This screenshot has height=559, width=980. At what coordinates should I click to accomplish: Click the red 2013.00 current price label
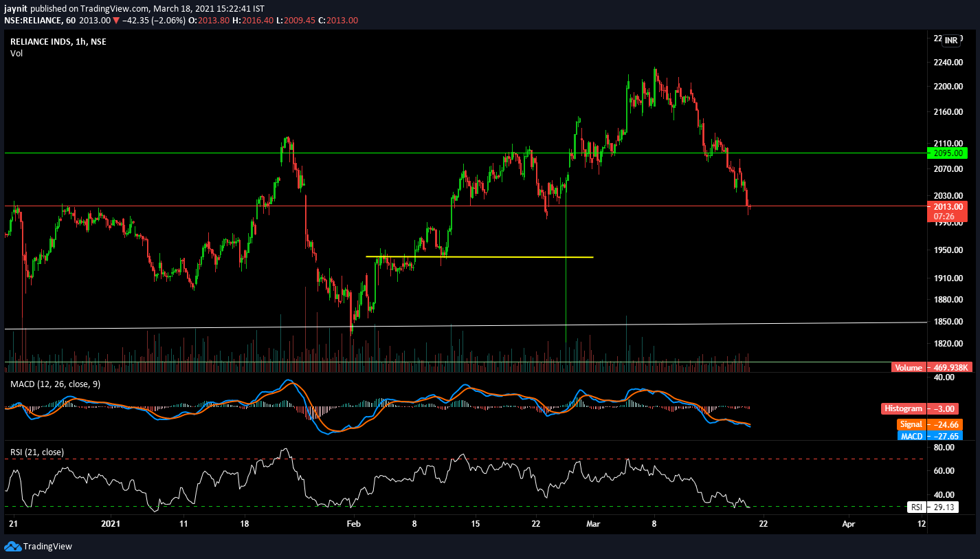[947, 206]
